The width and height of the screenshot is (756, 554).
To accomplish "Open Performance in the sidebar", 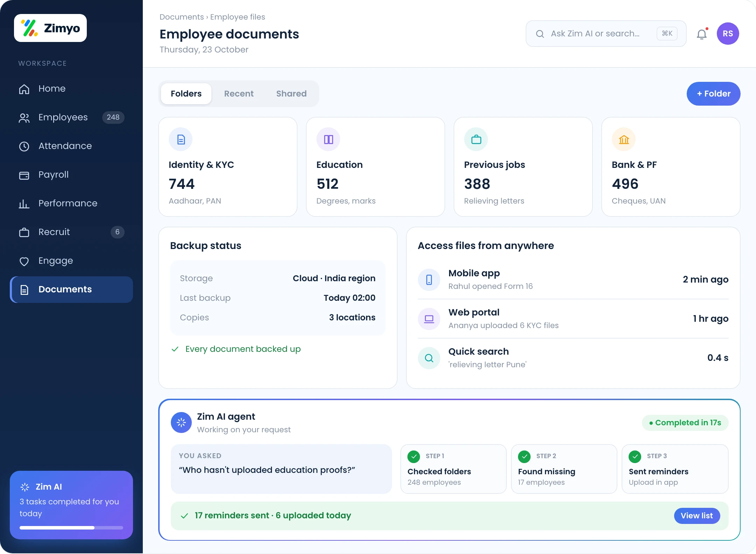I will click(x=71, y=203).
